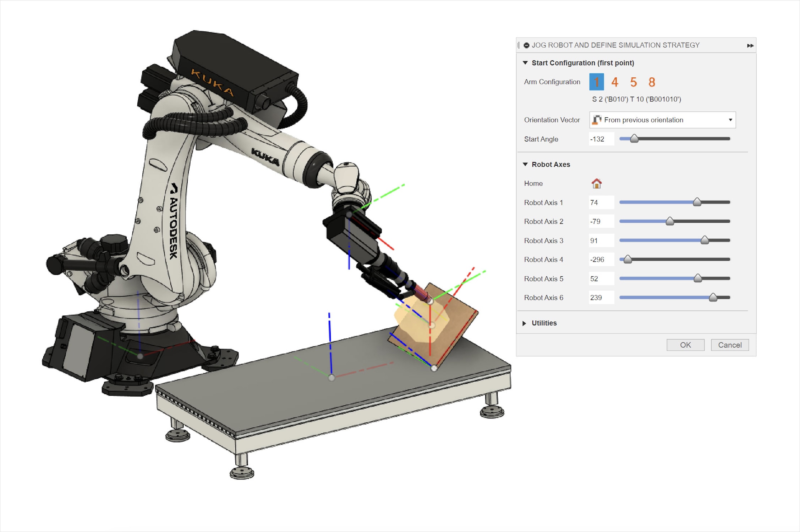The image size is (800, 532).
Task: Expand the Utilities section
Action: [525, 323]
